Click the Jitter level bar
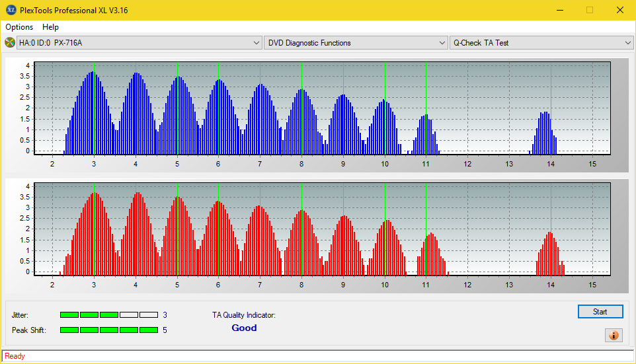Image resolution: width=636 pixels, height=364 pixels. [x=109, y=315]
